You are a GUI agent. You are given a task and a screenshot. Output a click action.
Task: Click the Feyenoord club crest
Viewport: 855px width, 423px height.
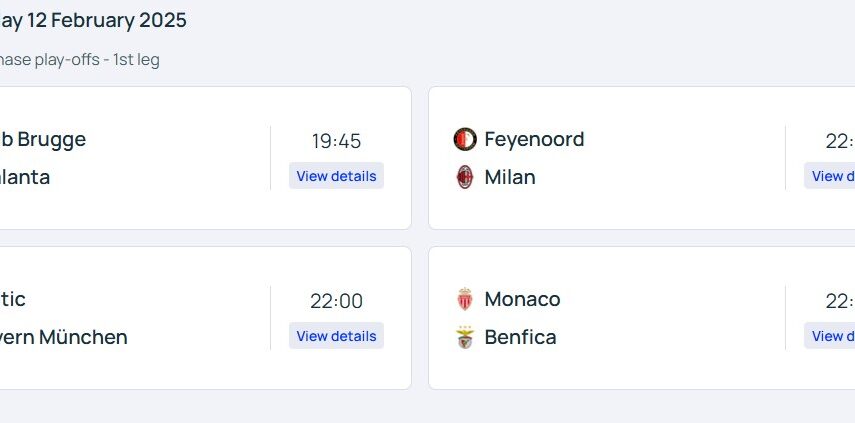click(x=465, y=139)
